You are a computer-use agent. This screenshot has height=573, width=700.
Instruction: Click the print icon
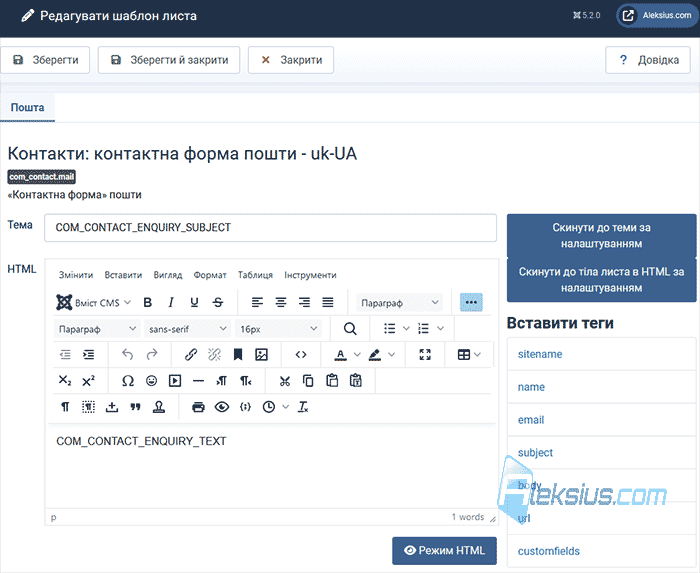[198, 407]
